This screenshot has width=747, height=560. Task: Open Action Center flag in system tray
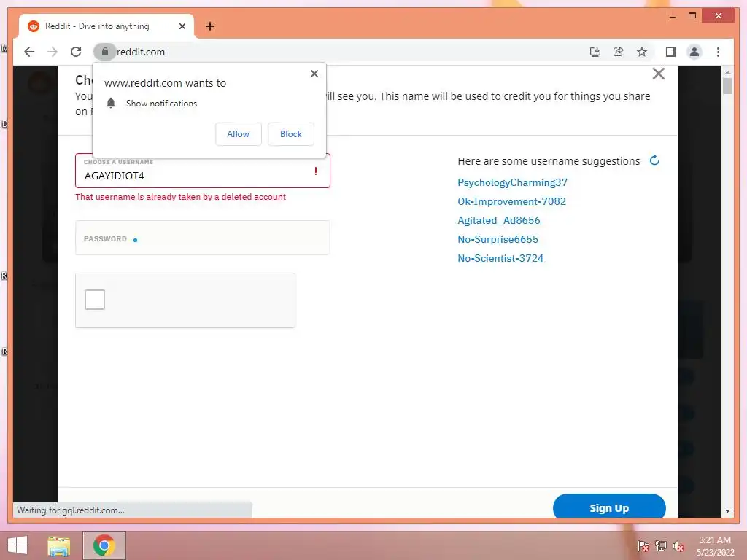point(643,545)
